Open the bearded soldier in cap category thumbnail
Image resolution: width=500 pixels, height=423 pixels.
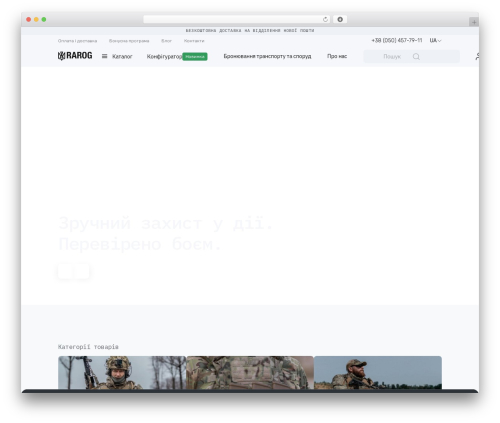click(x=378, y=372)
